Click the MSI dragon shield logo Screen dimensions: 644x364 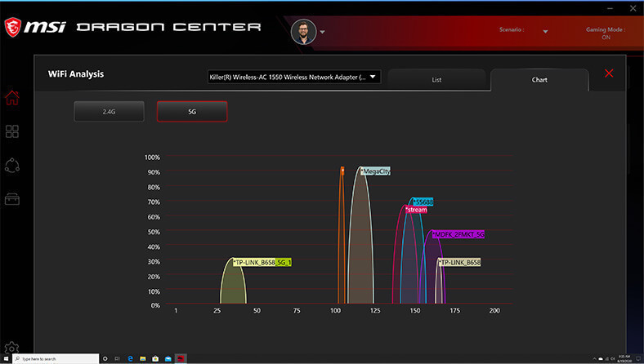[13, 27]
